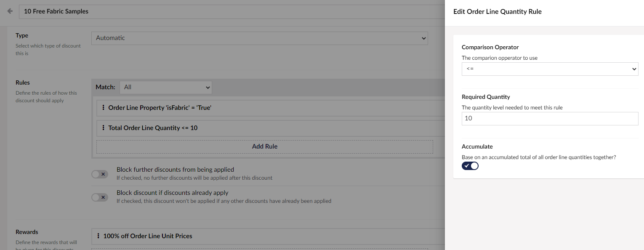Click the 'Required Quantity' label
Image resolution: width=644 pixels, height=250 pixels.
point(486,97)
